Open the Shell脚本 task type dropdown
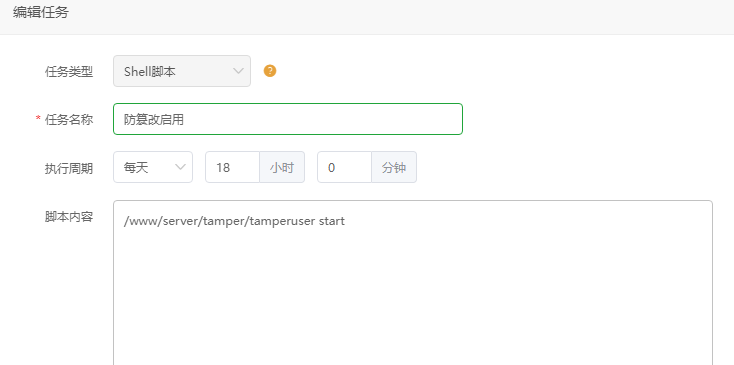The width and height of the screenshot is (734, 365). (182, 71)
